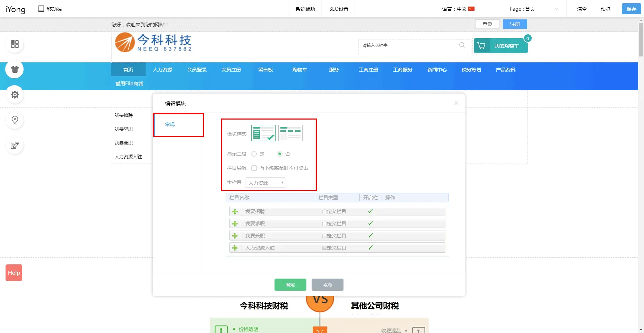This screenshot has height=333, width=644.
Task: Open 新闻中心 in navigation menu
Action: [437, 70]
